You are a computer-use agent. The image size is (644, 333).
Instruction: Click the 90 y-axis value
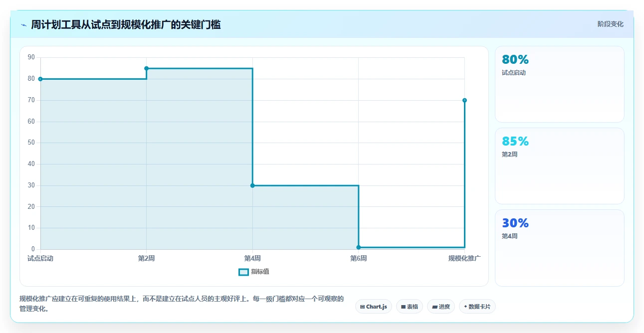tap(31, 57)
